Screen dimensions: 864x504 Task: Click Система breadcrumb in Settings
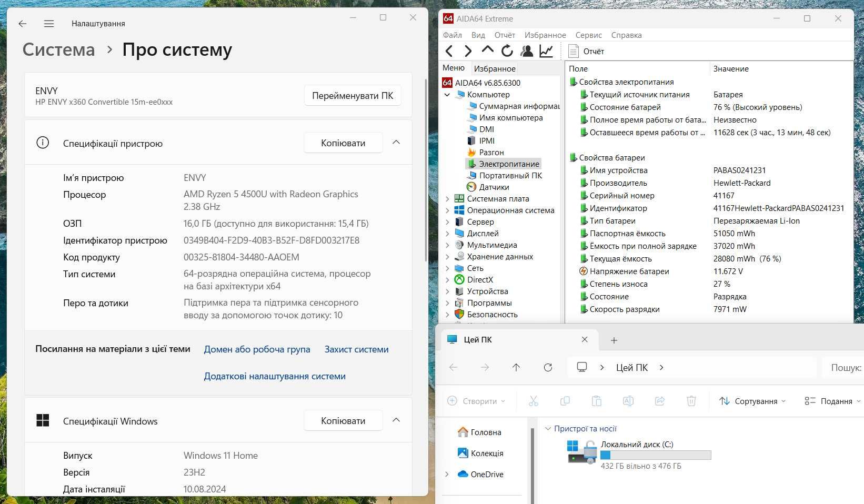[58, 49]
